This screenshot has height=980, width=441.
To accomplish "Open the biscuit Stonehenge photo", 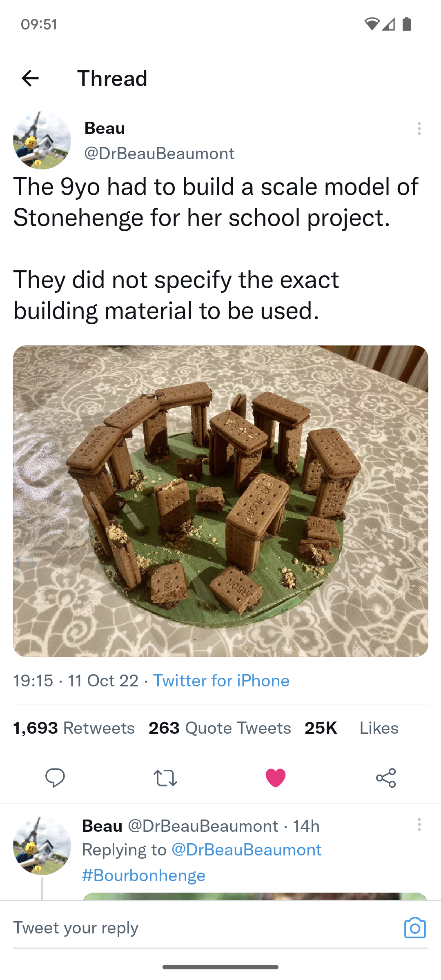I will coord(220,501).
